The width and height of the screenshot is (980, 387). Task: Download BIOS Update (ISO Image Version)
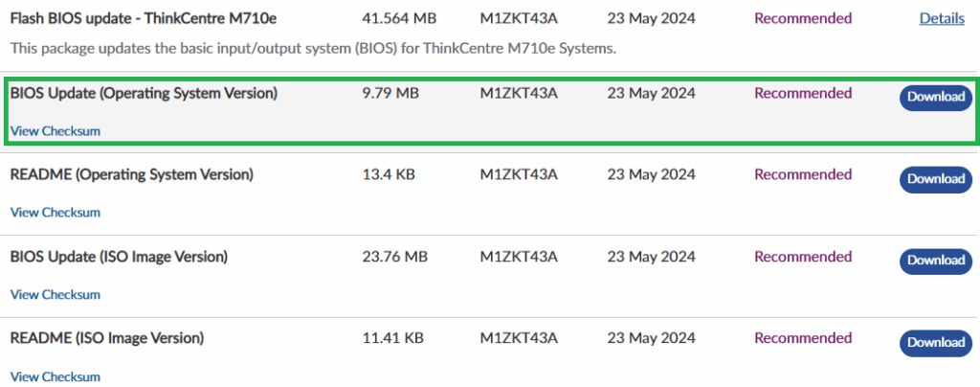point(935,260)
